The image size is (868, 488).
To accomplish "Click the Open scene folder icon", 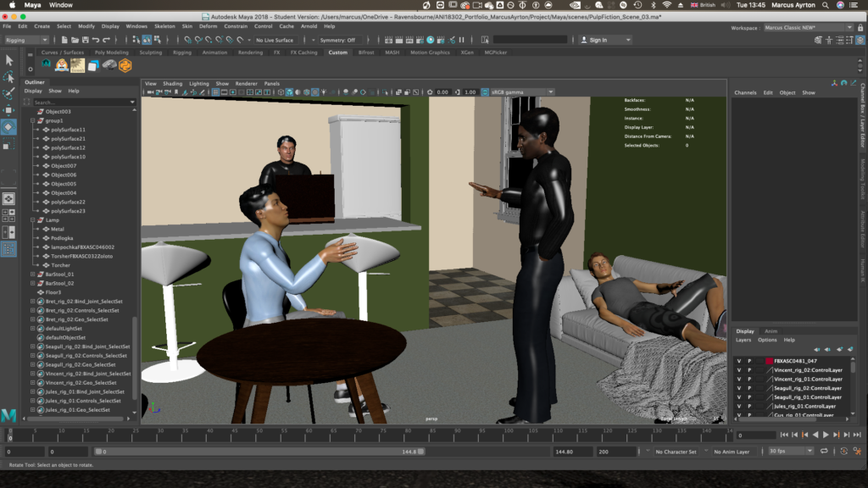I will click(x=75, y=40).
